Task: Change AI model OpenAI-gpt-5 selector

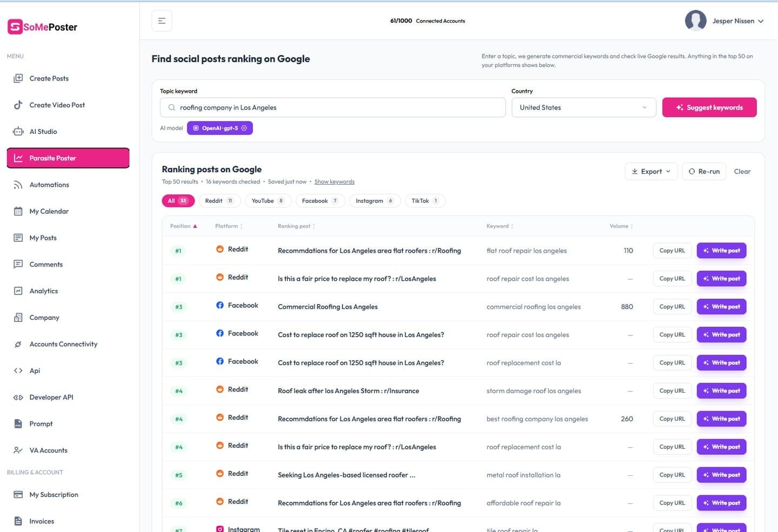Action: pyautogui.click(x=220, y=128)
